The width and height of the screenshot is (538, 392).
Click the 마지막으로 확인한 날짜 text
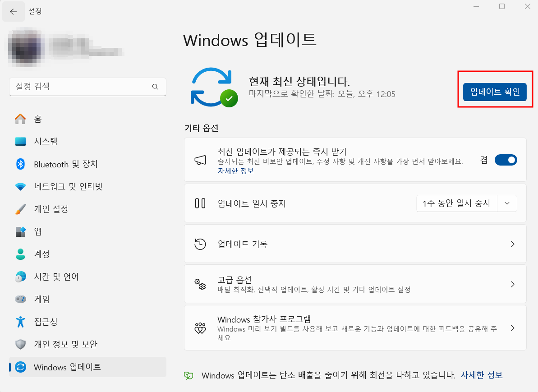tap(322, 94)
